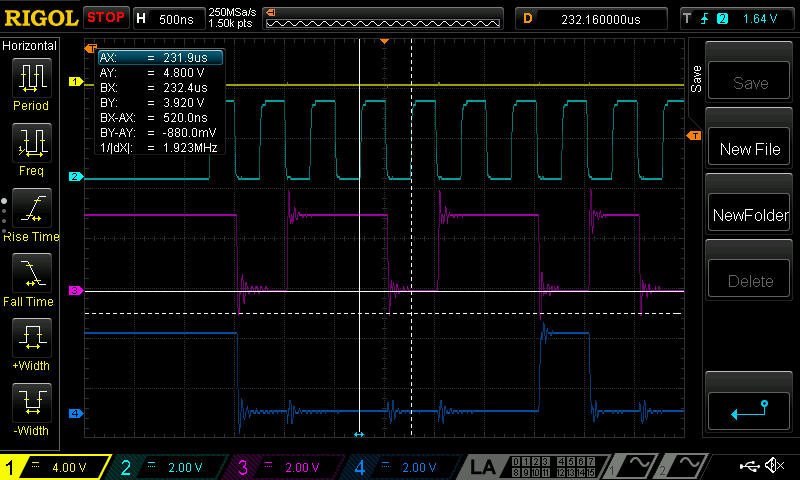Click the muted speaker sound icon
800x480 pixels.
coord(774,465)
